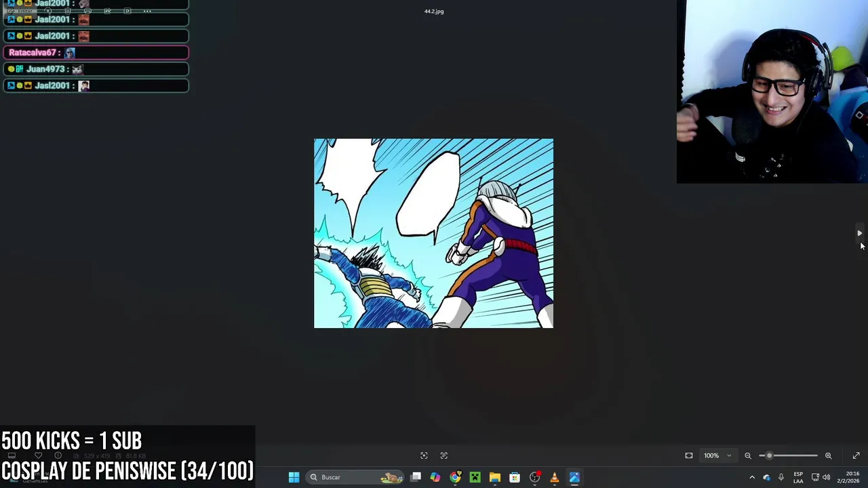
Task: Click the streamer webcam feed
Action: 772,91
